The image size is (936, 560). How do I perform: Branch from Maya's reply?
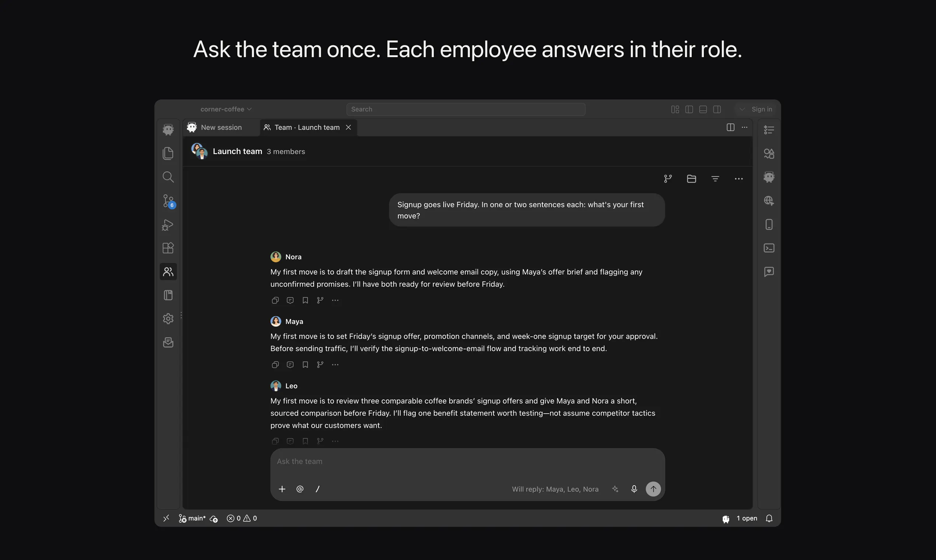click(x=320, y=364)
